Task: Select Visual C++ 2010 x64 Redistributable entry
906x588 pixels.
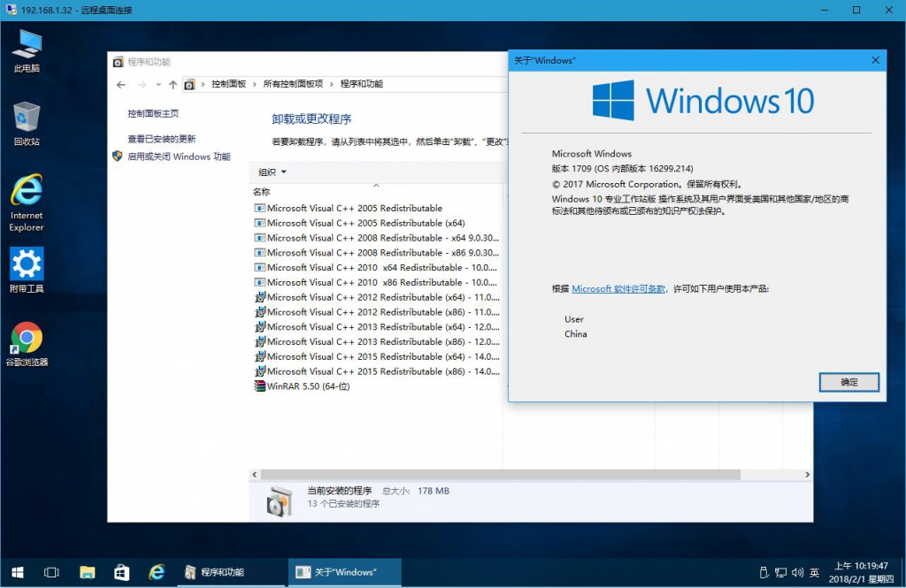Action: [x=377, y=267]
